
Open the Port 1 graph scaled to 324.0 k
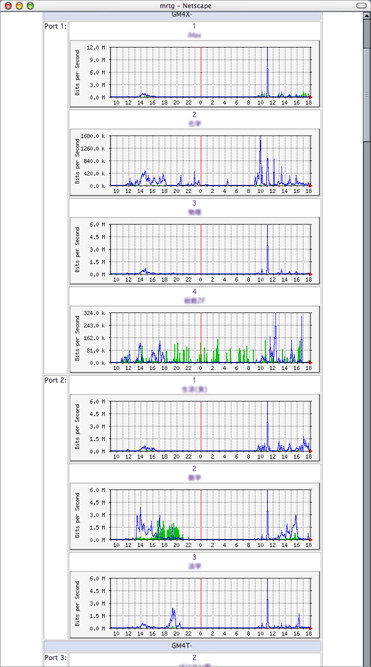[194, 339]
